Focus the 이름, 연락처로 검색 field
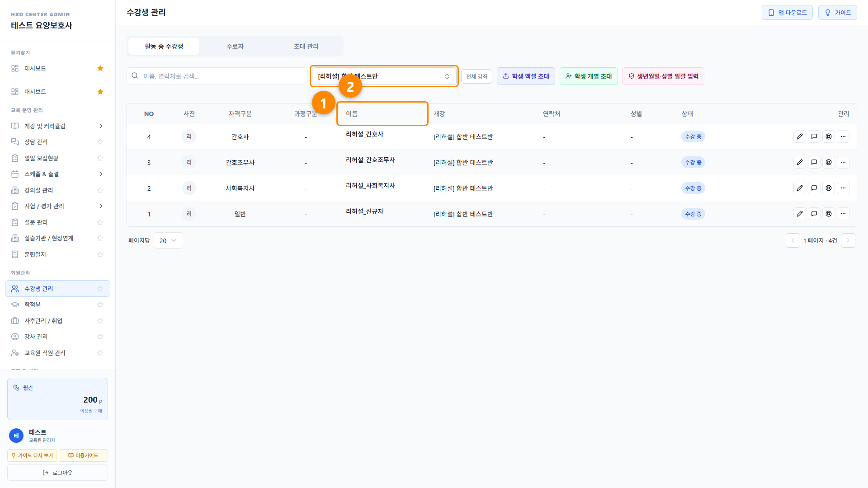The image size is (868, 488). [x=217, y=76]
